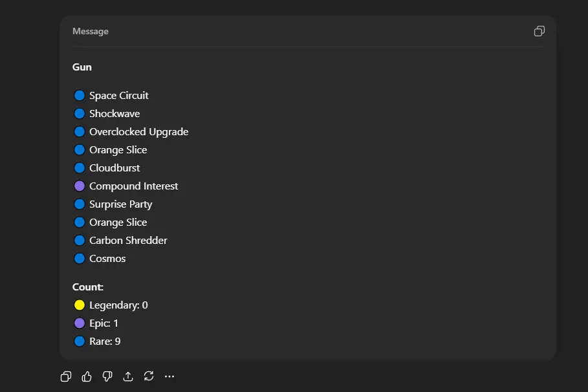This screenshot has height=392, width=588.
Task: Give the response a thumbs down
Action: click(x=107, y=376)
